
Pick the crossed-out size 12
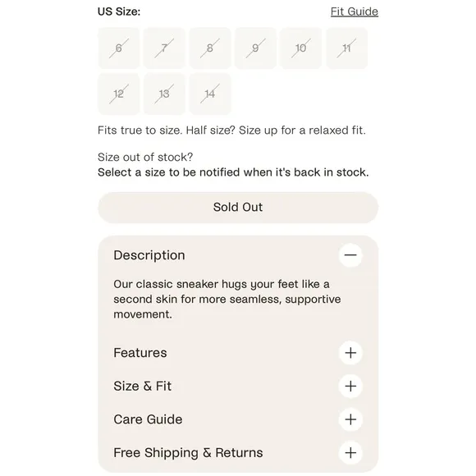tap(119, 94)
